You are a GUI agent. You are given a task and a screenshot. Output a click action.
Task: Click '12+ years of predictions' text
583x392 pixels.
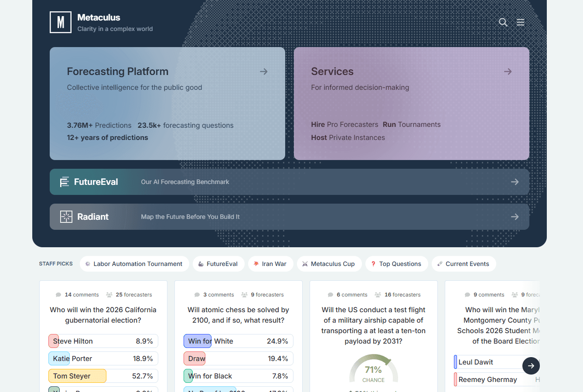point(107,138)
